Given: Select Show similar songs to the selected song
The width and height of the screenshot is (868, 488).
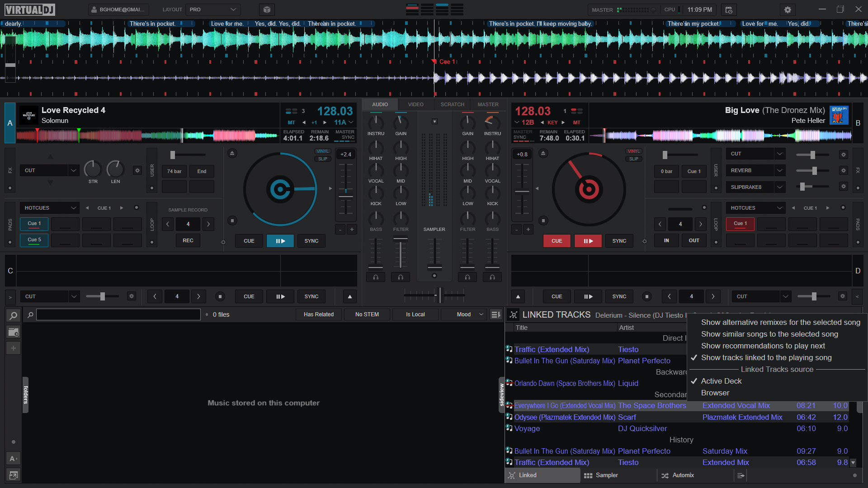Looking at the screenshot, I should [x=769, y=334].
